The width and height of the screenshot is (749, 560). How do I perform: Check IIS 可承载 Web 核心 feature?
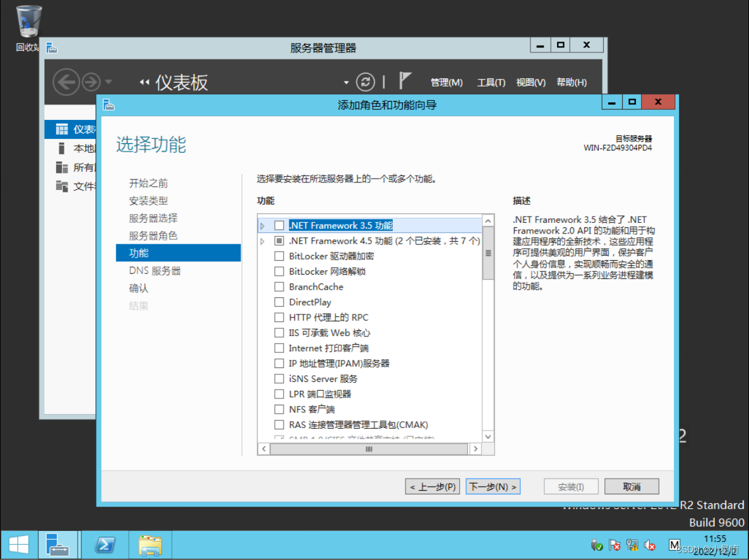(x=279, y=332)
